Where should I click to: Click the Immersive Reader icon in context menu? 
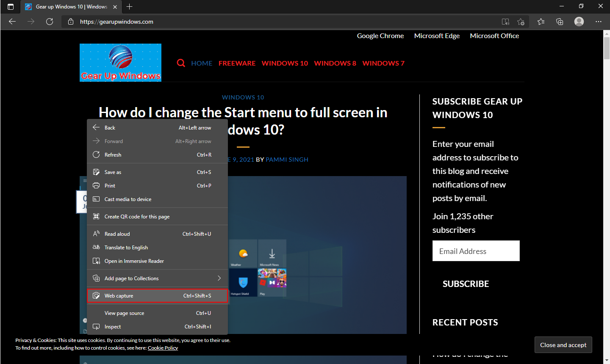[96, 261]
